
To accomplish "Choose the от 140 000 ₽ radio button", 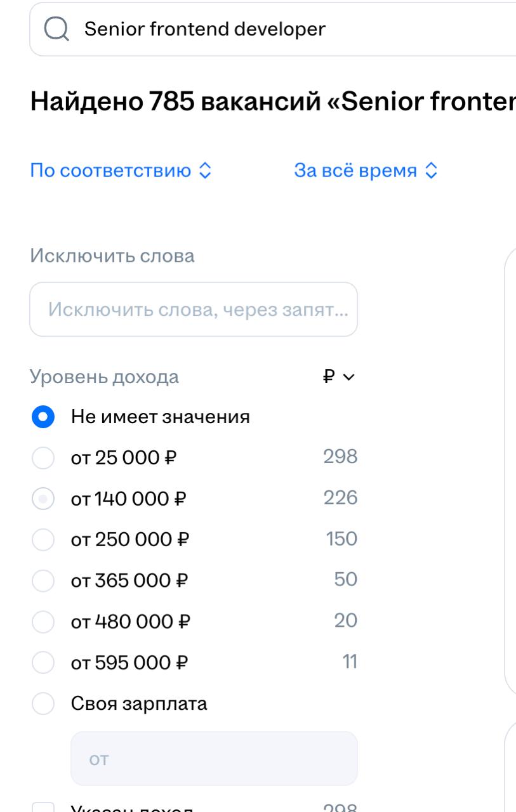I will (x=43, y=499).
